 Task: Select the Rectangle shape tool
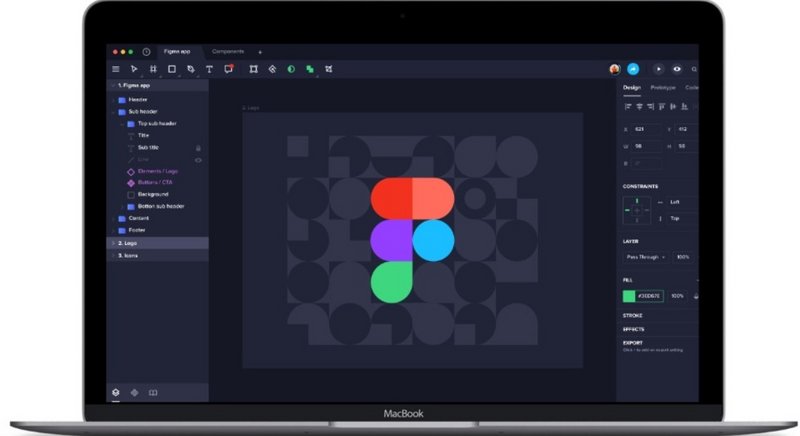coord(171,69)
